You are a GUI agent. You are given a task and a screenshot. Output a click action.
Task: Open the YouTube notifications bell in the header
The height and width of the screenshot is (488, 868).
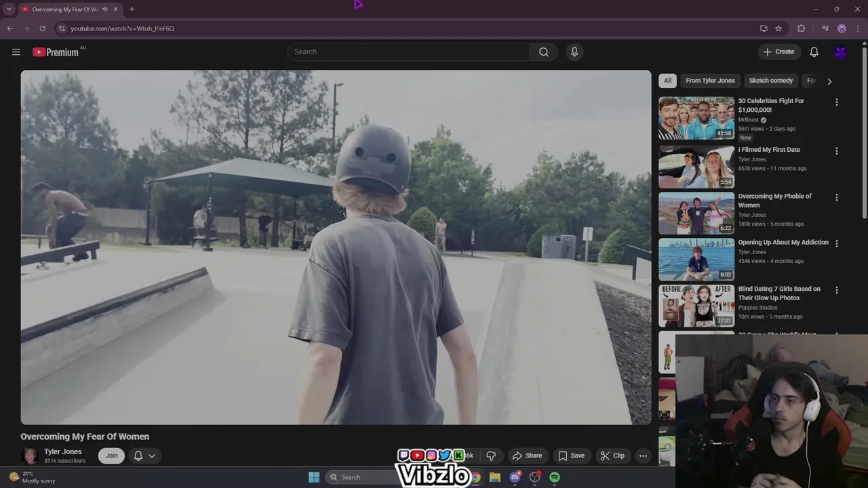(814, 52)
